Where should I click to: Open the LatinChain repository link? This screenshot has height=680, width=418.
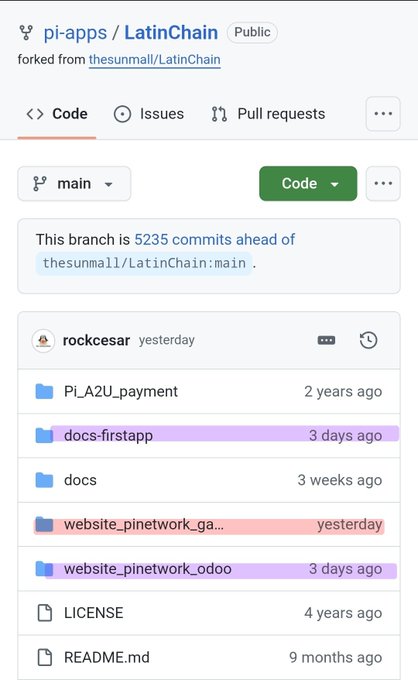pyautogui.click(x=171, y=33)
